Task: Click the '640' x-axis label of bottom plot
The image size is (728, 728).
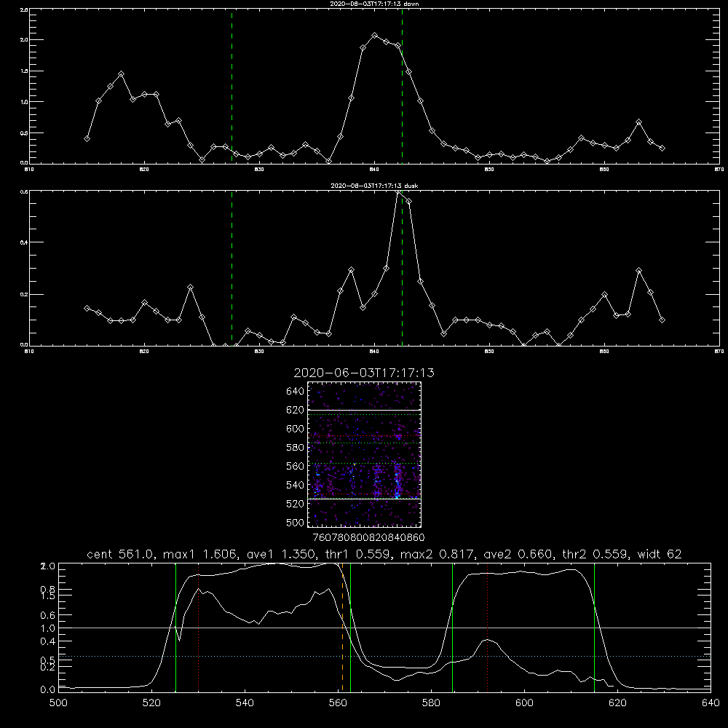Action: tap(711, 703)
